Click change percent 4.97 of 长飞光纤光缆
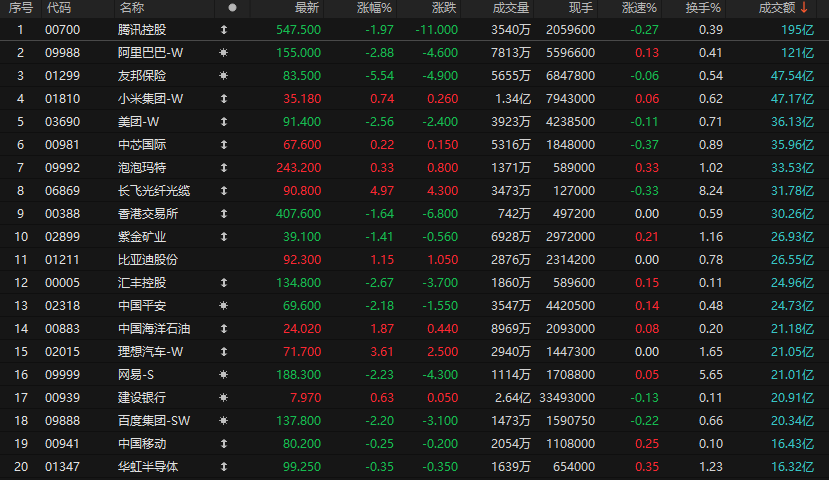 [x=382, y=191]
